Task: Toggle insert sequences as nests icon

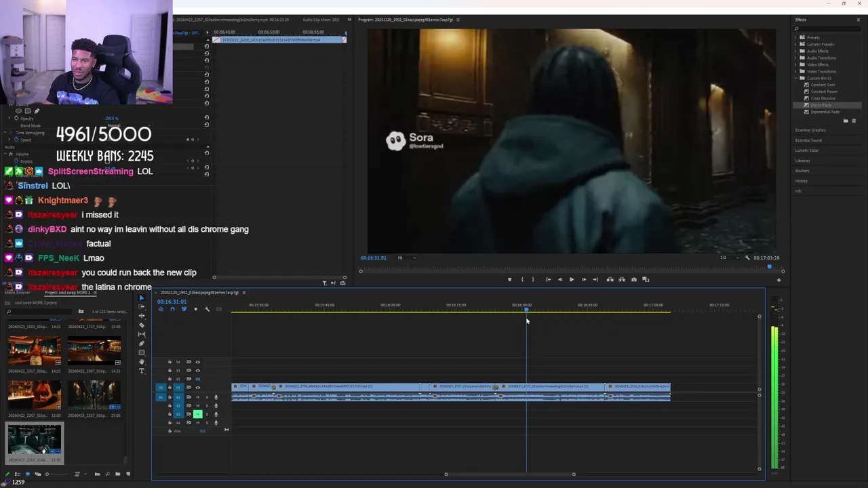Action: [161, 309]
